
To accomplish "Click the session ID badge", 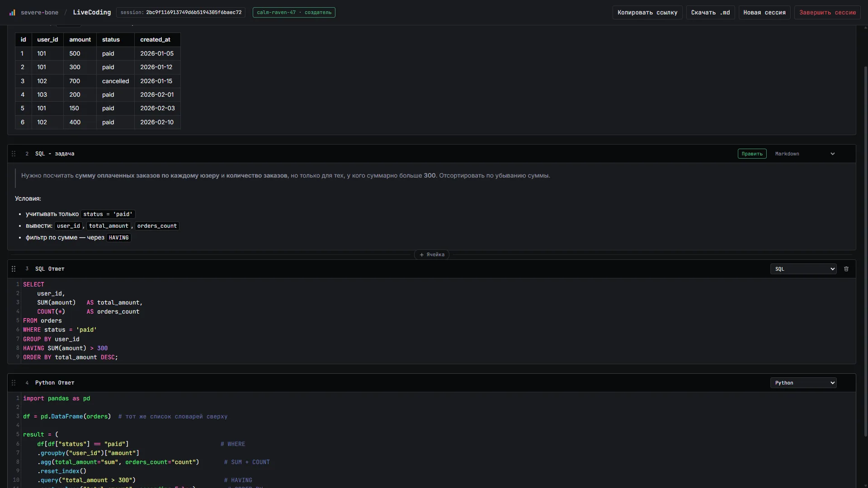I will [181, 13].
